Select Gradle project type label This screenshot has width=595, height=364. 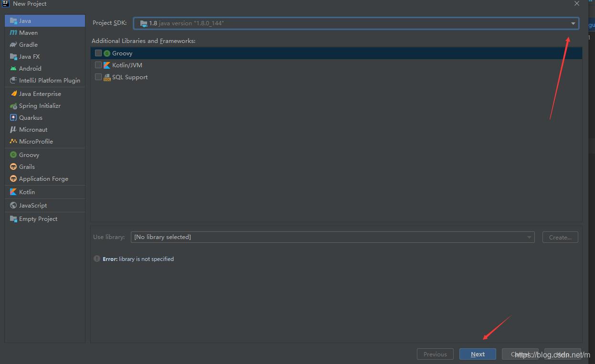tap(28, 45)
